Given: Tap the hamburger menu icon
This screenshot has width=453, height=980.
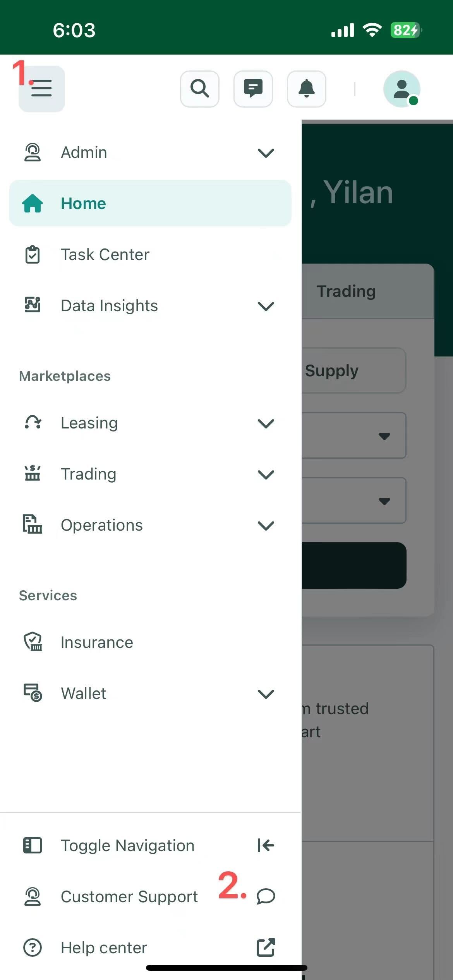Looking at the screenshot, I should point(41,89).
